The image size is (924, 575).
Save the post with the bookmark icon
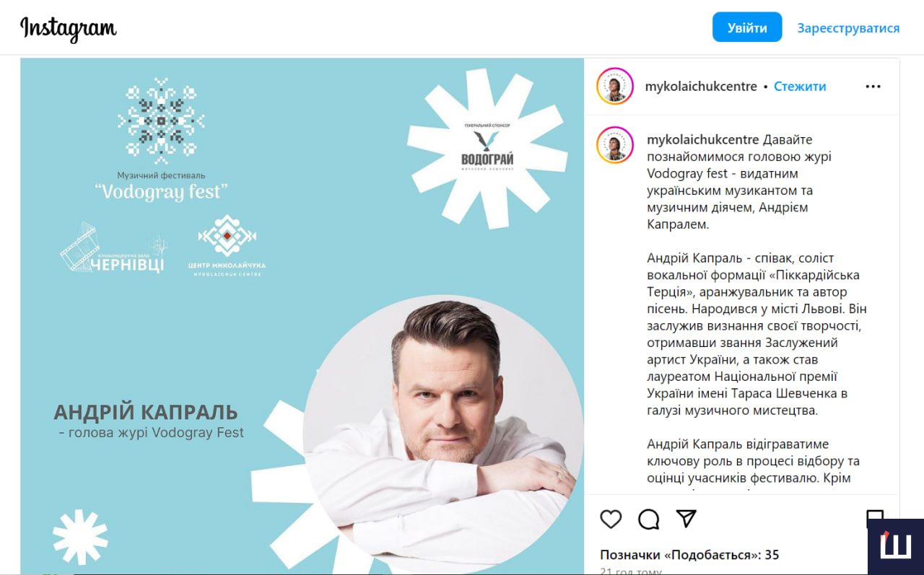coord(874,516)
